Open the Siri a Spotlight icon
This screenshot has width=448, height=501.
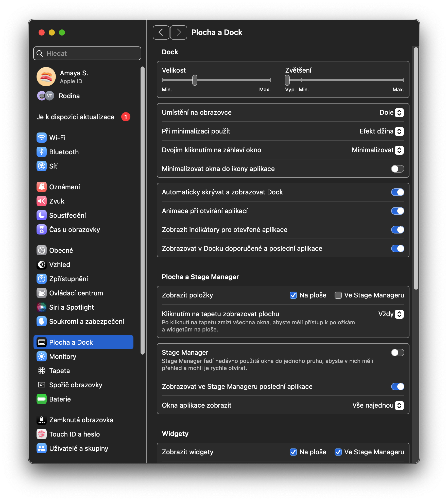42,307
